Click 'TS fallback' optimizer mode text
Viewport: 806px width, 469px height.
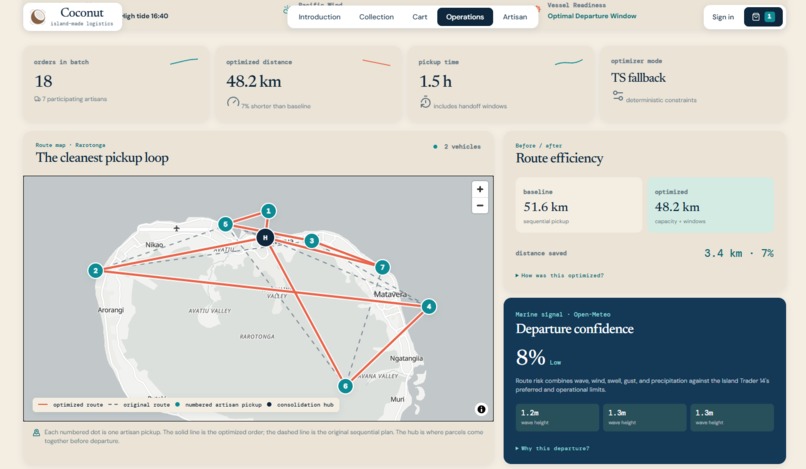638,78
